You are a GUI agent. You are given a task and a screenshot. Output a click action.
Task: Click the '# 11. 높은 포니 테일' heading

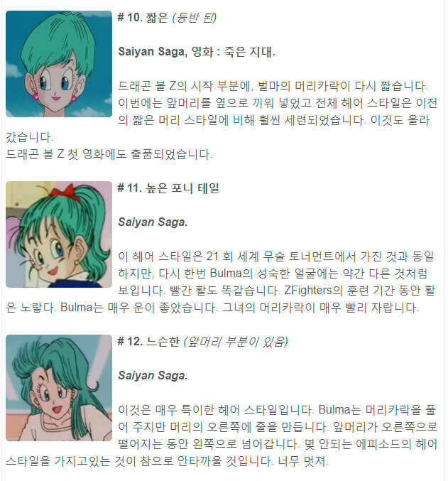(168, 188)
